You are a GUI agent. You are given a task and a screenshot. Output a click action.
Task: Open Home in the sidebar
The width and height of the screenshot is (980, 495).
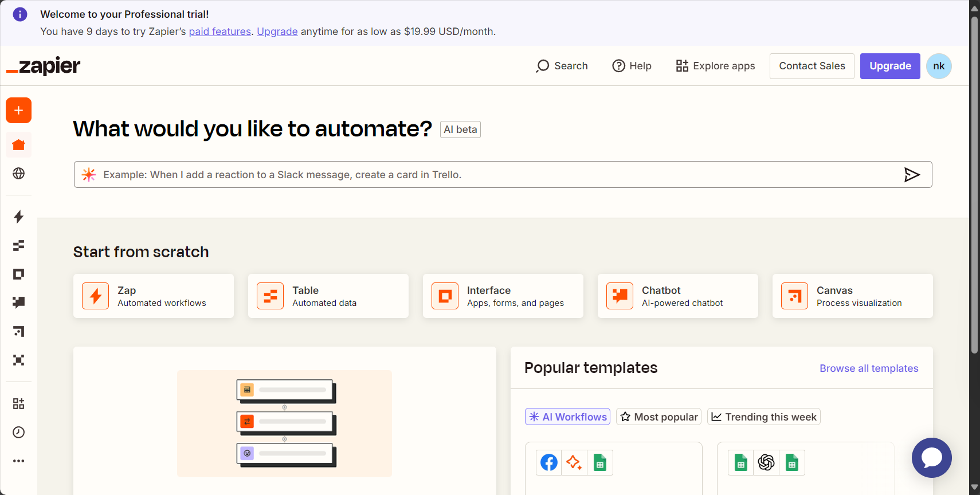pos(18,144)
